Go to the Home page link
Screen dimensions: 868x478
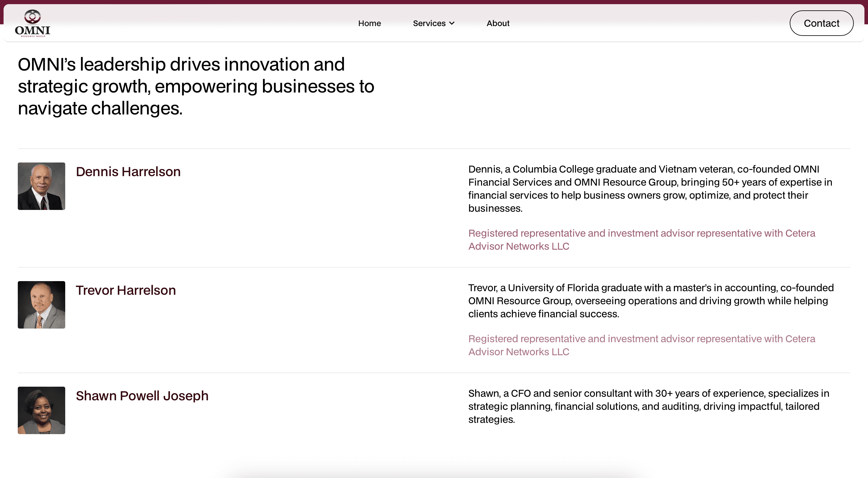coord(369,23)
